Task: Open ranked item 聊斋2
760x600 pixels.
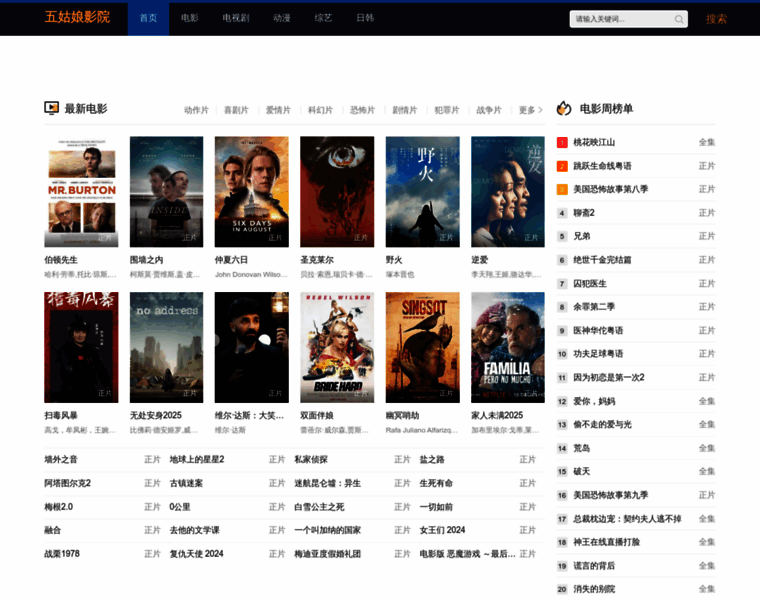Action: coord(584,213)
